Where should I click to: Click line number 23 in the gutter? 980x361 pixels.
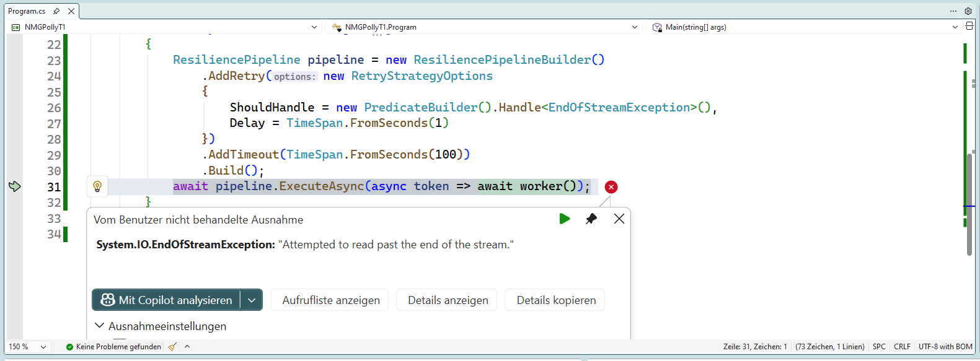(54, 61)
